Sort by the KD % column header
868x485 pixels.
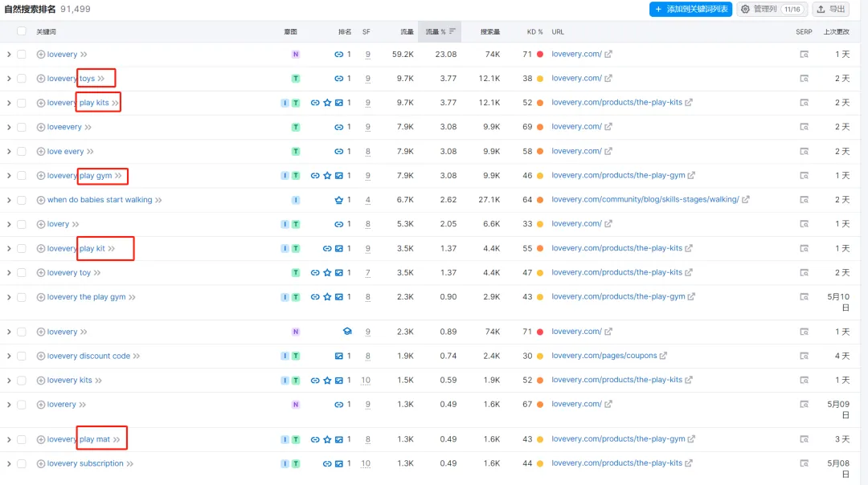coord(534,32)
